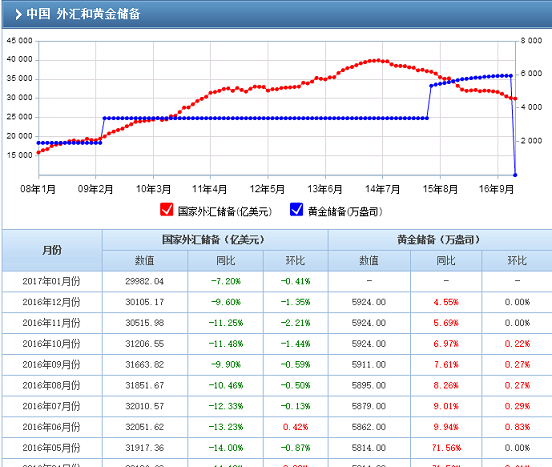Click the red 0.22% gold month-on-month cell
Image resolution: width=552 pixels, height=467 pixels.
point(517,343)
